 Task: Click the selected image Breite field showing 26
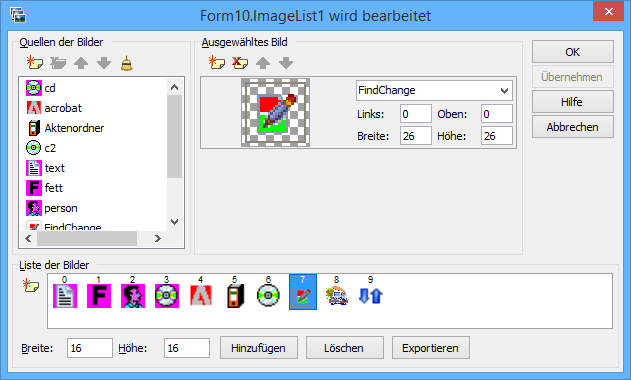pyautogui.click(x=416, y=136)
